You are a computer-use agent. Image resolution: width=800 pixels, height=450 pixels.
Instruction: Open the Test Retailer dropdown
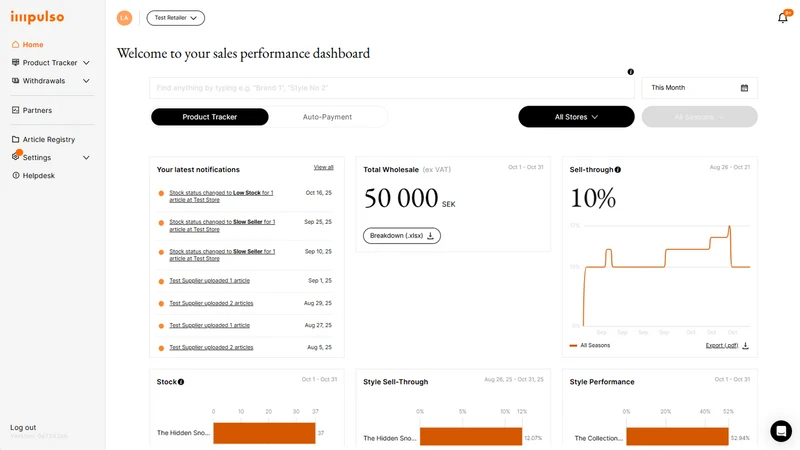coord(176,18)
